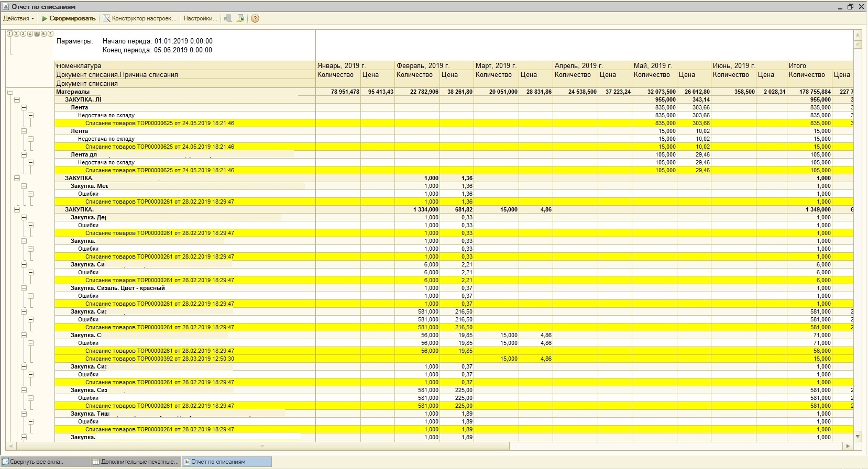Viewport: 868px width, 469px height.
Task: Select the Номенклатура header cell
Action: tap(185, 65)
